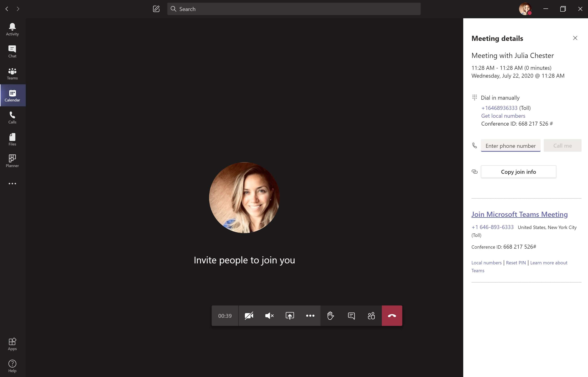
Task: Raise your hand in the meeting
Action: click(331, 315)
